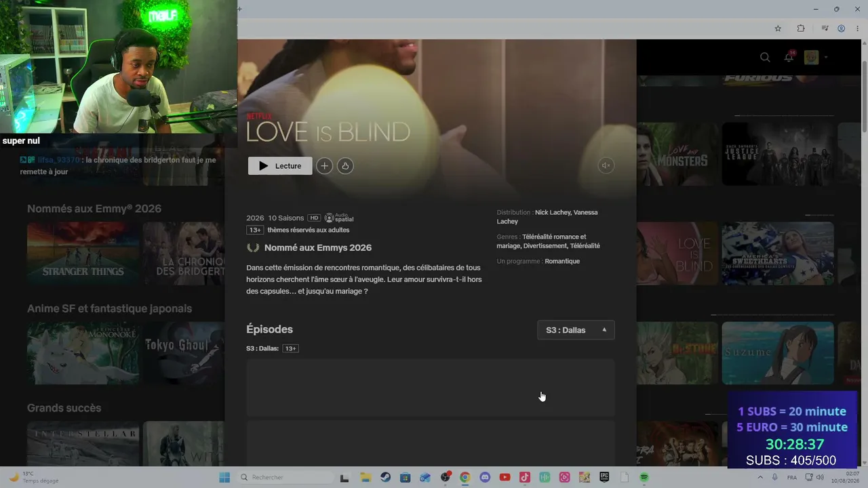The width and height of the screenshot is (868, 488).
Task: Open Spotify from the taskbar
Action: pos(644,477)
